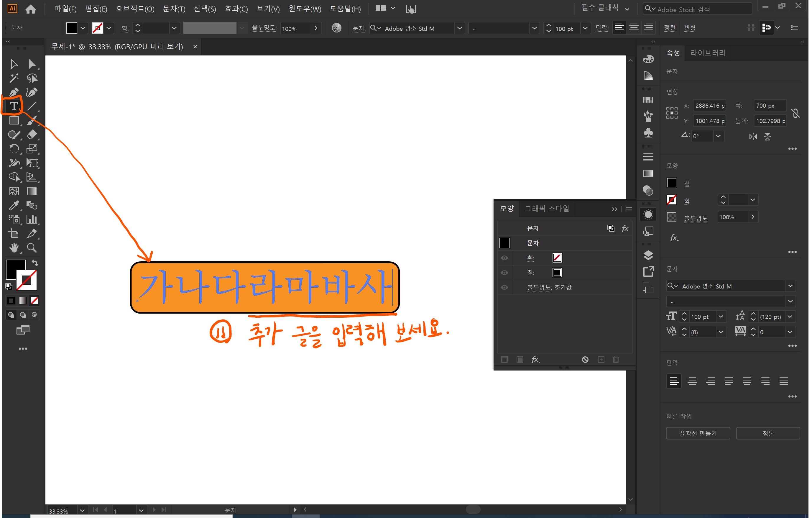Image resolution: width=812 pixels, height=518 pixels.
Task: Switch to the 그래픽 스타일 tab
Action: (x=546, y=209)
